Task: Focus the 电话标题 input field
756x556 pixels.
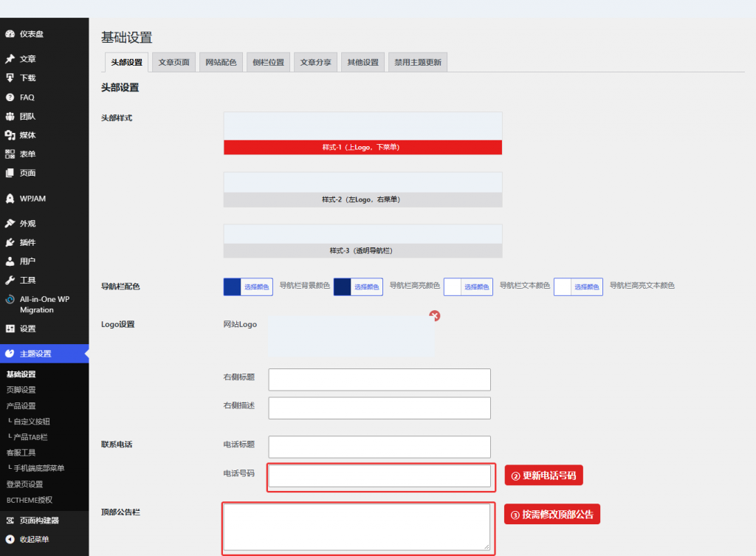Action: [379, 447]
